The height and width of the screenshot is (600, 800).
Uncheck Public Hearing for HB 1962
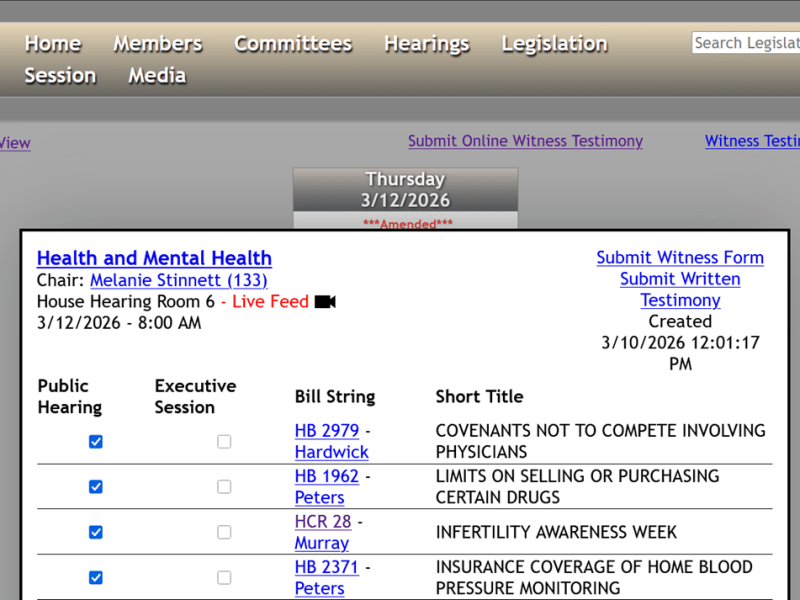pos(95,486)
